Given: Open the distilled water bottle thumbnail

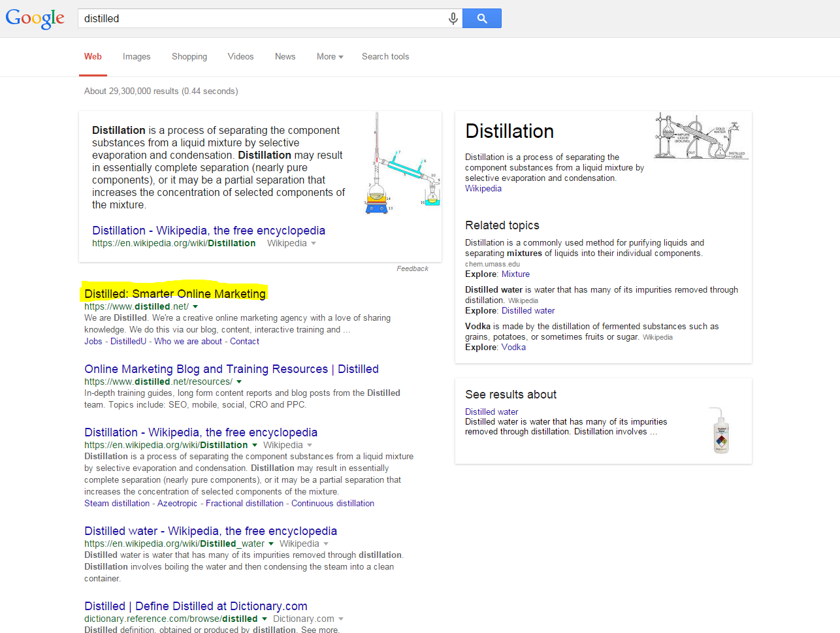Looking at the screenshot, I should pyautogui.click(x=720, y=430).
